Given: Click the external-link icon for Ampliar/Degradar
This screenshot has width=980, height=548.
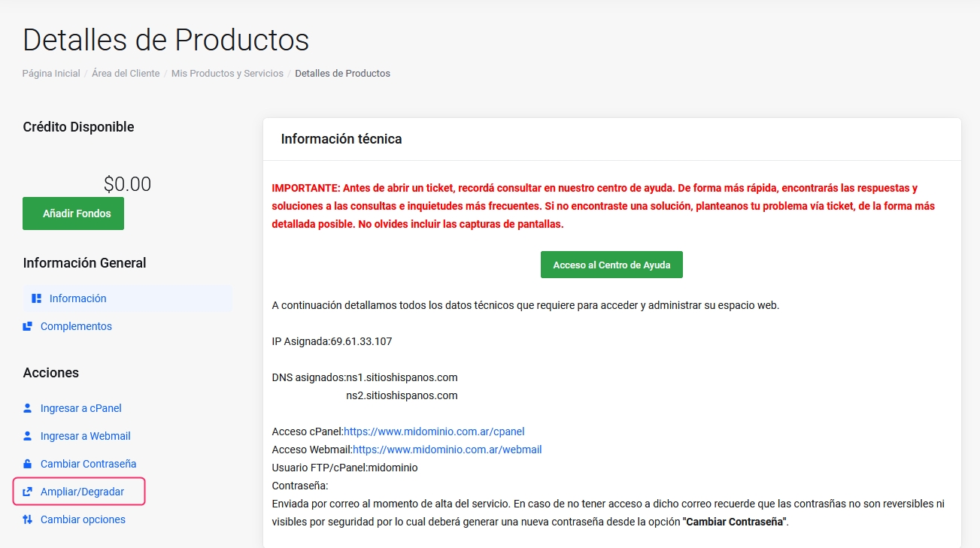Looking at the screenshot, I should click(x=28, y=492).
